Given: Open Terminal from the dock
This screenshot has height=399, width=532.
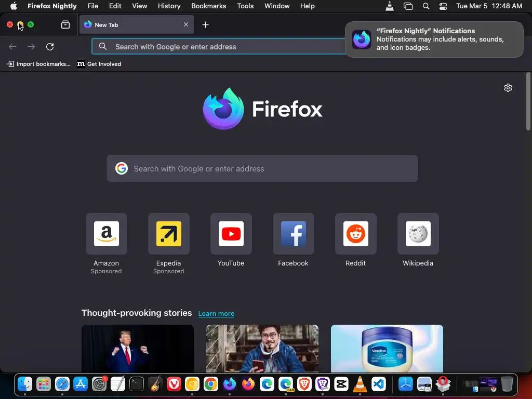Looking at the screenshot, I should pyautogui.click(x=137, y=384).
